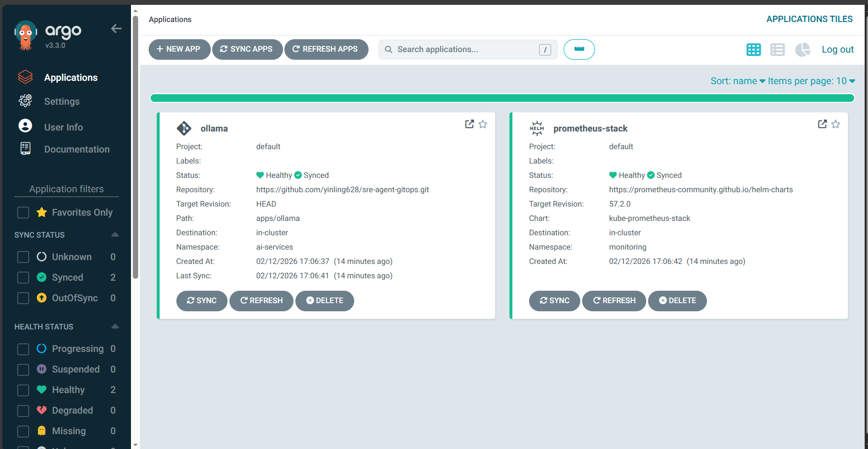The width and height of the screenshot is (868, 449).
Task: Click the Missing ghost icon
Action: (x=42, y=431)
